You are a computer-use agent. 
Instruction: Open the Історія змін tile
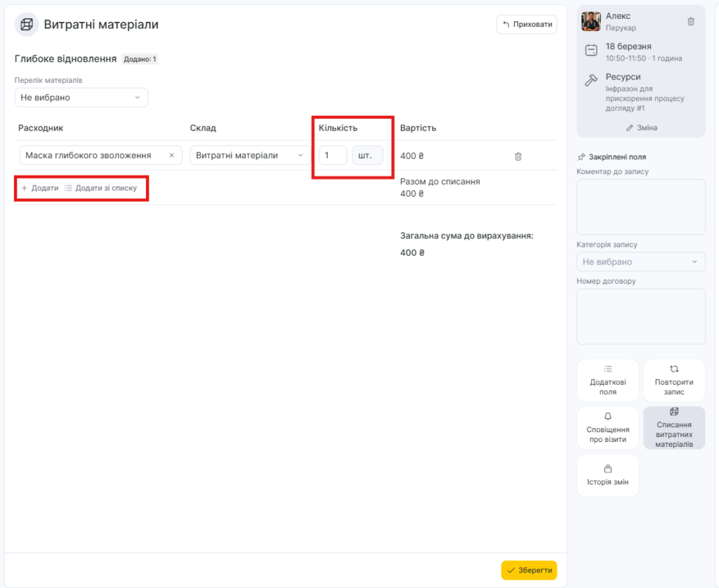(x=607, y=476)
